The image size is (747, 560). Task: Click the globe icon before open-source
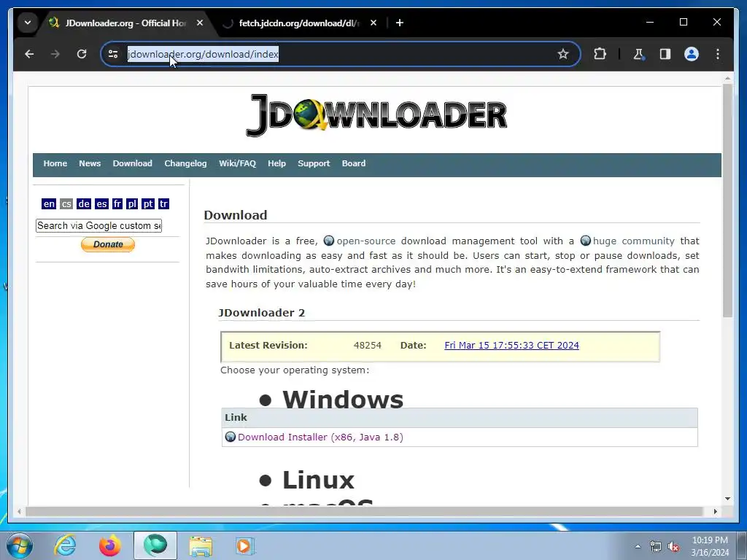329,241
